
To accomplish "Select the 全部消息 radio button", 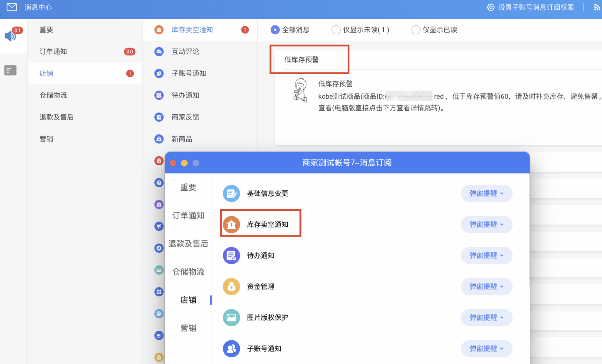I will [x=275, y=30].
